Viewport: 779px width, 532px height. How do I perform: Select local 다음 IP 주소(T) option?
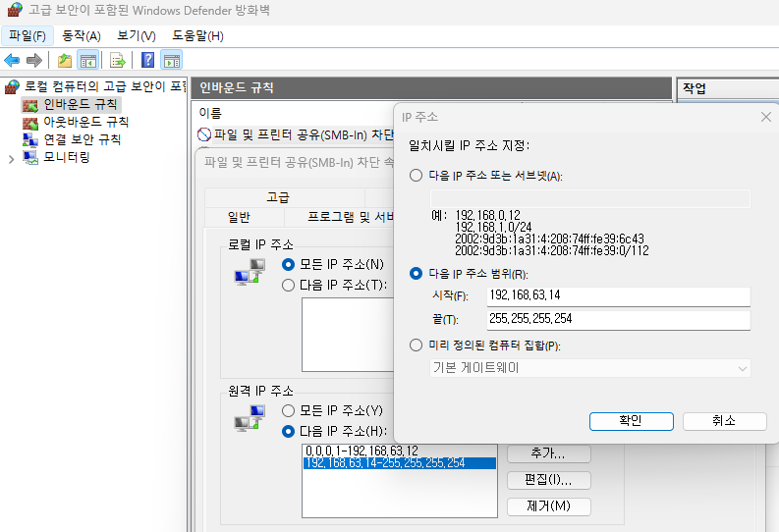coord(288,286)
